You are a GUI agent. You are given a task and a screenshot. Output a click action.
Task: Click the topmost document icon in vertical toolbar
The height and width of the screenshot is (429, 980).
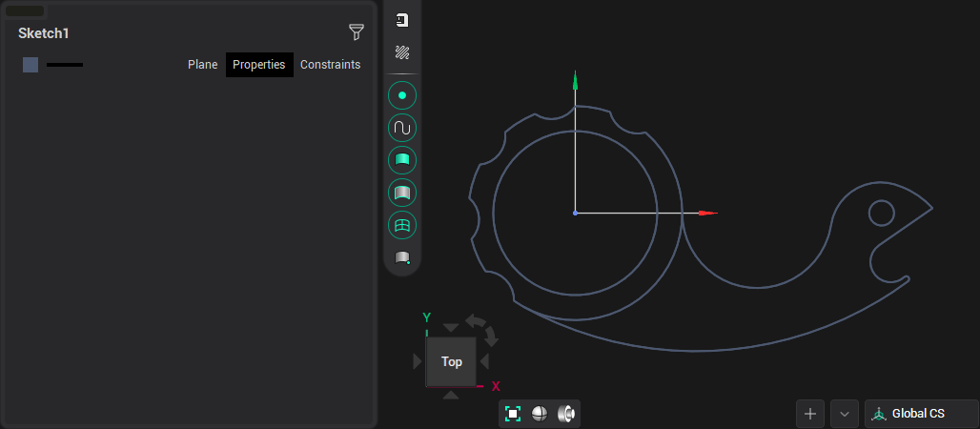tap(402, 20)
